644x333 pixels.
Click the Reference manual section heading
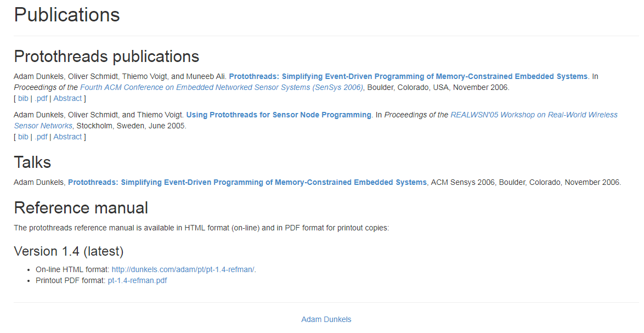[81, 208]
